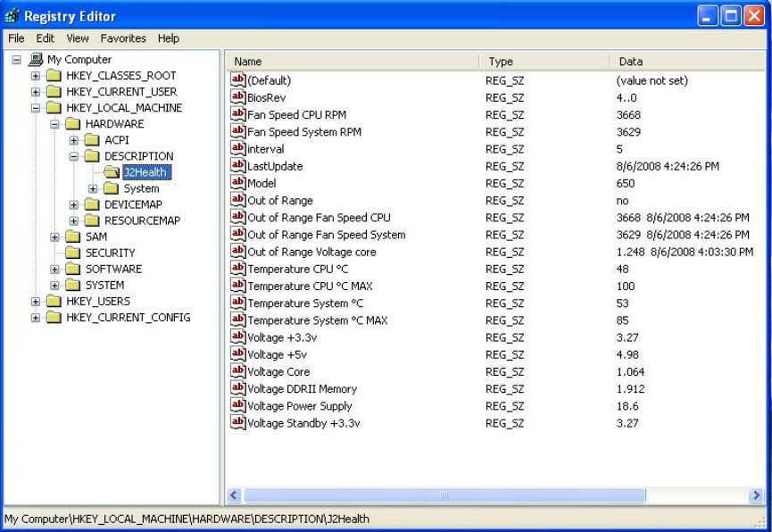
Task: Select the HKEY_CURRENT_CONFIG tree item
Action: click(x=128, y=317)
